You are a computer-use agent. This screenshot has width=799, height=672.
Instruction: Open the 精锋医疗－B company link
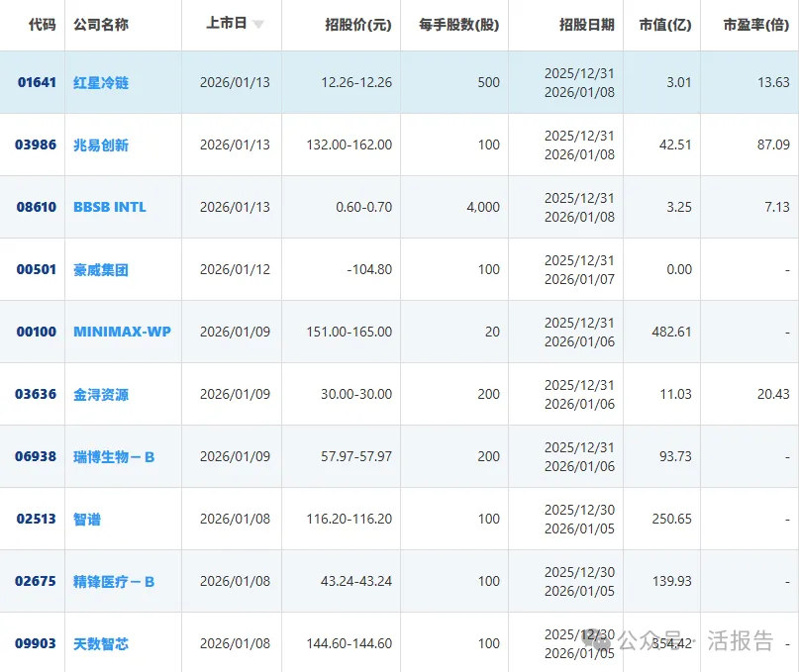(x=114, y=581)
